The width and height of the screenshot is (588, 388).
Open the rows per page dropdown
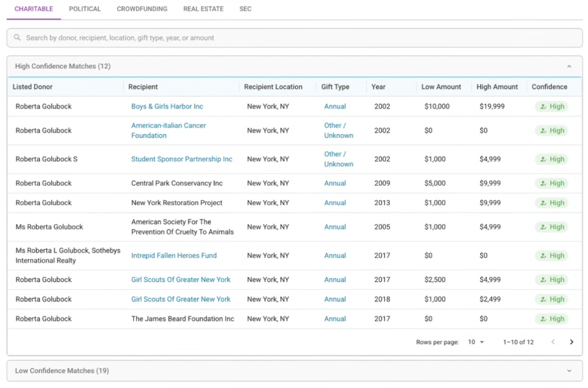476,342
